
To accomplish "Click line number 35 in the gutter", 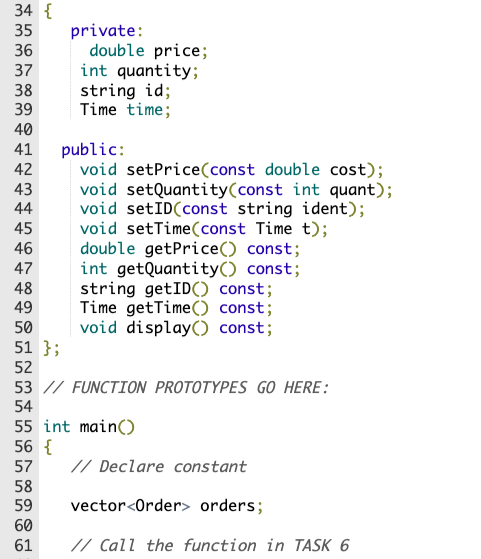I will click(x=24, y=31).
